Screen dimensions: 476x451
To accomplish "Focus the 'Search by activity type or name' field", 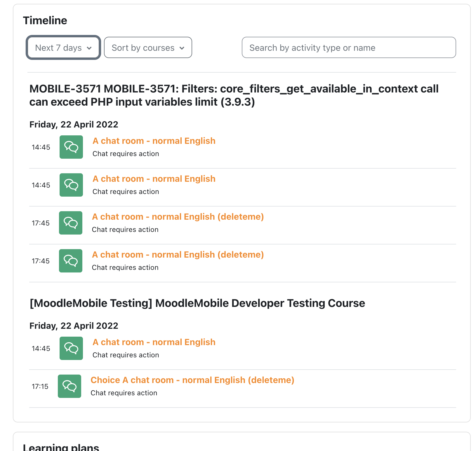I will 349,48.
